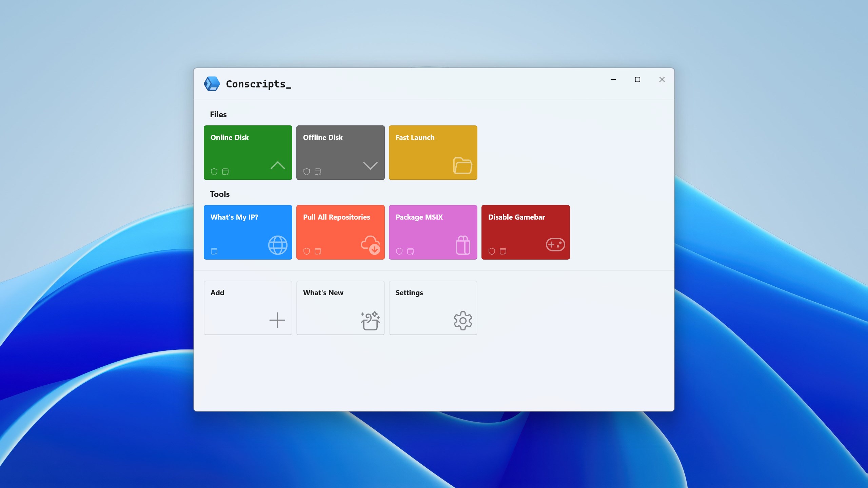Click the plus icon on the Add tile
868x488 pixels.
click(x=277, y=320)
